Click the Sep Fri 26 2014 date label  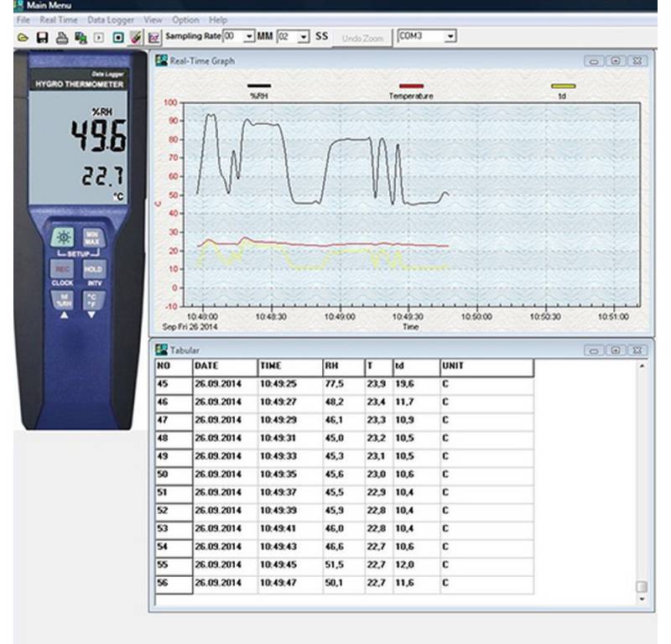[x=190, y=326]
